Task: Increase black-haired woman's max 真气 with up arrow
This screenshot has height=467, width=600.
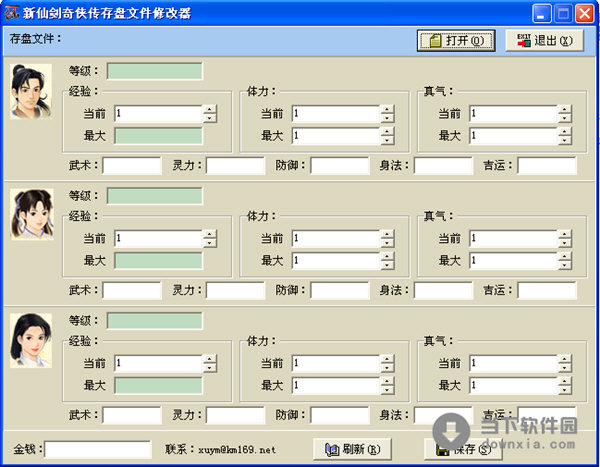Action: 564,381
